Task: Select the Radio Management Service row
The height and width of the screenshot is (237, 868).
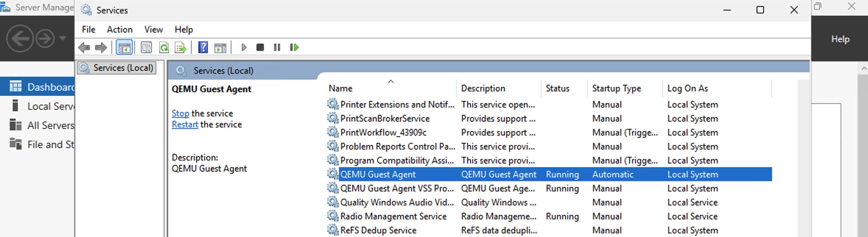Action: point(393,216)
